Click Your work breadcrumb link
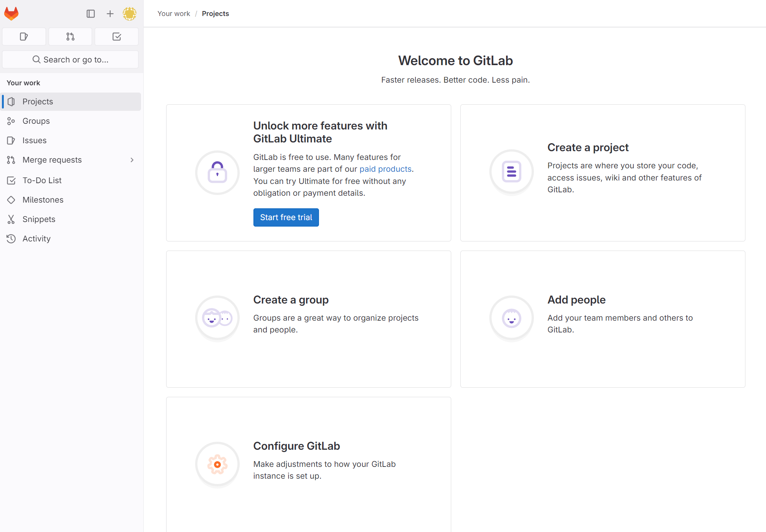 [174, 14]
